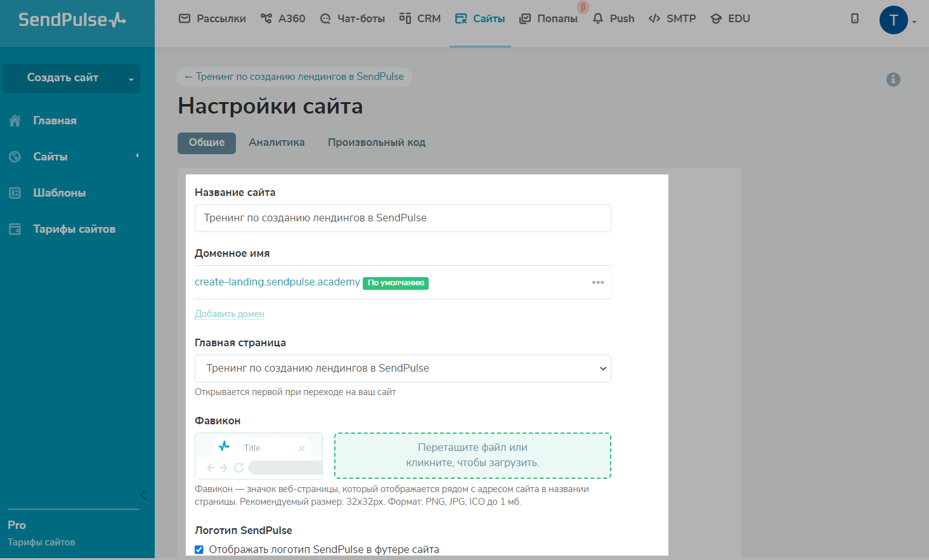Open Шаблоны templates in sidebar

59,193
